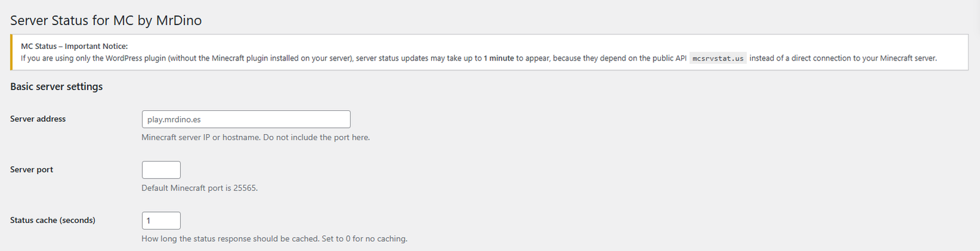980x251 pixels.
Task: Click the "Server port" label
Action: (32, 170)
